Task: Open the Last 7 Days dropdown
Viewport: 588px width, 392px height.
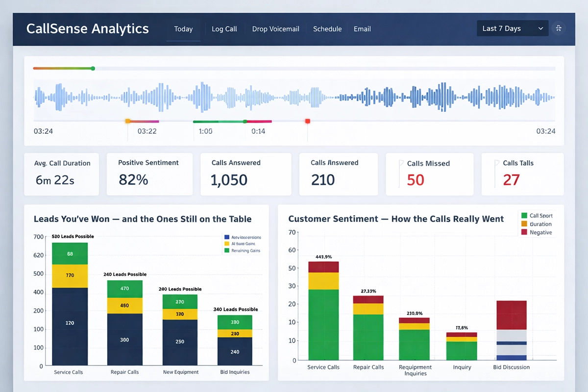Action: [x=512, y=28]
